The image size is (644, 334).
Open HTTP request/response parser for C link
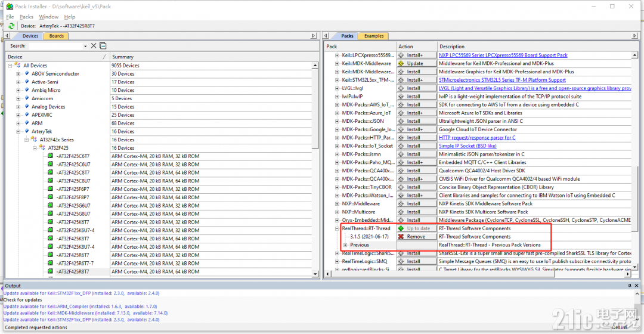coord(477,138)
